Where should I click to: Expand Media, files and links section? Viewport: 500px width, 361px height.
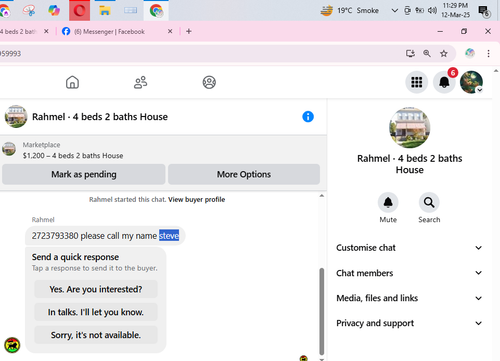[x=409, y=298]
